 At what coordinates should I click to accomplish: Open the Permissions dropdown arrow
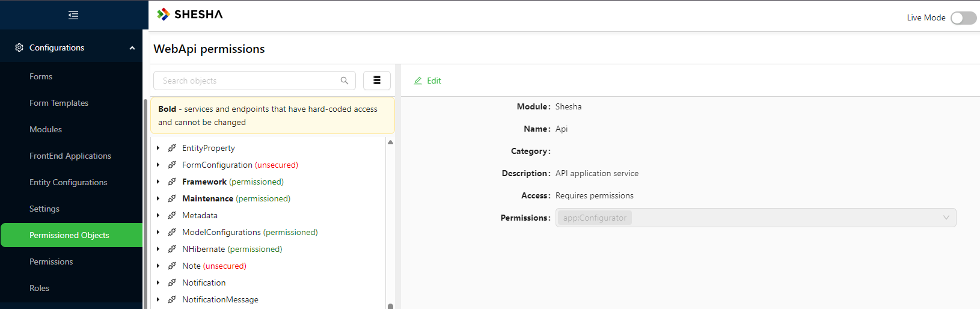pos(946,218)
